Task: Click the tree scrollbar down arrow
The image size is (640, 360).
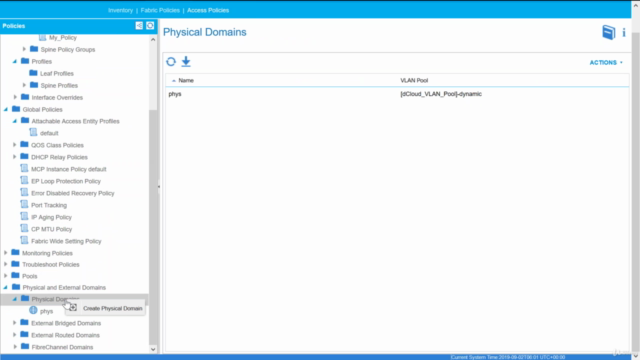Action: coord(153,349)
